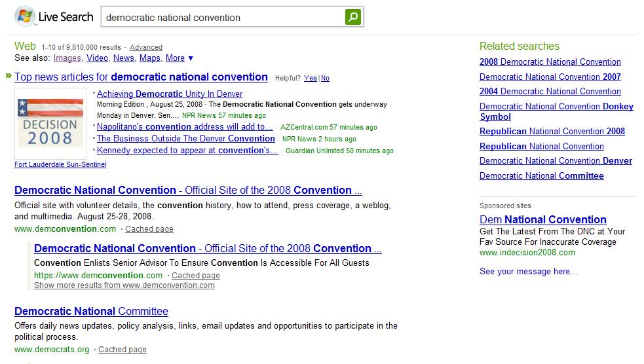This screenshot has height=364, width=644.
Task: Click the Live Search logo
Action: click(x=54, y=17)
